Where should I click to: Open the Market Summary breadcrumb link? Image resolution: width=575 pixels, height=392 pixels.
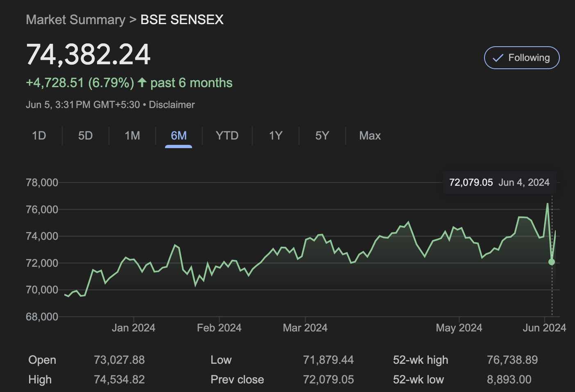coord(76,20)
